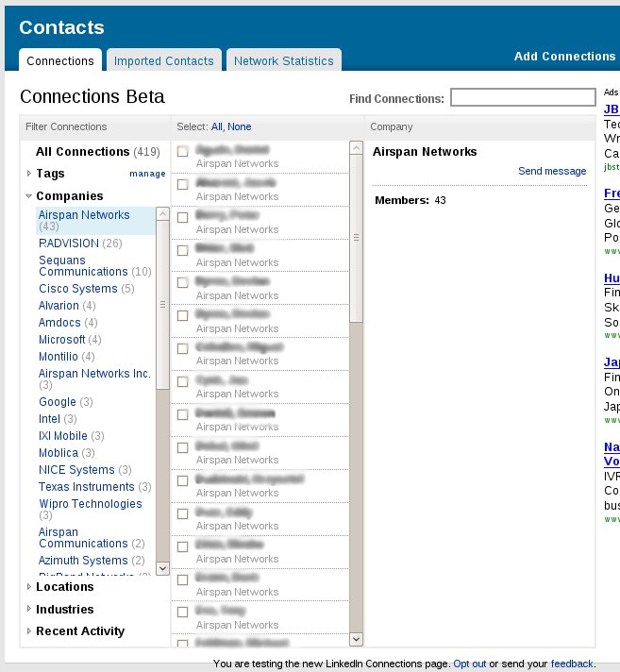
Task: Filter by Intel company
Action: (58, 419)
